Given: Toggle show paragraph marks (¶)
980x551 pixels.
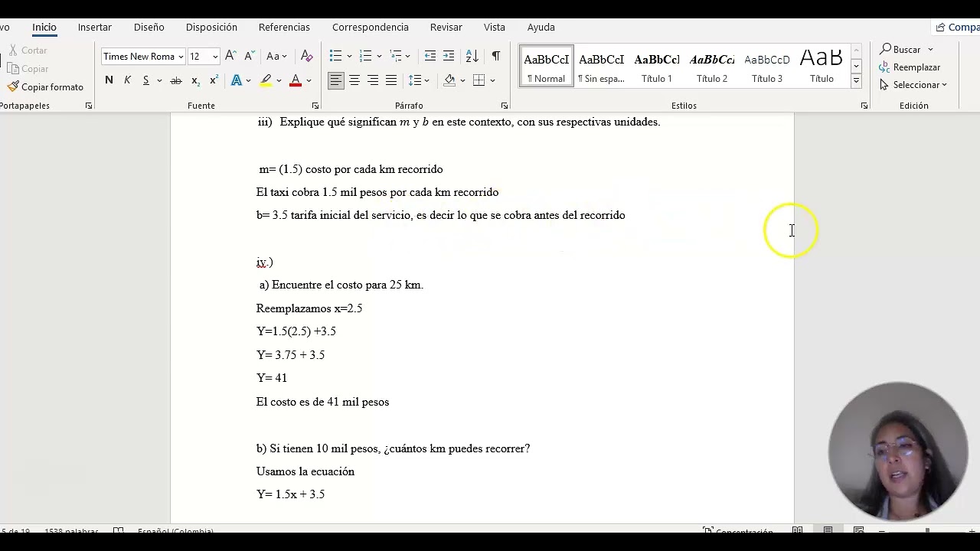Looking at the screenshot, I should tap(496, 56).
